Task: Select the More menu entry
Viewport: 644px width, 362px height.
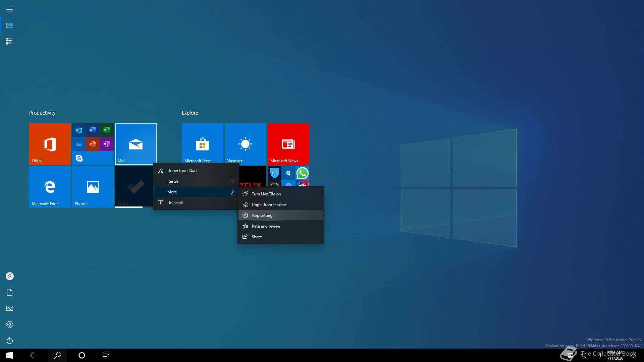Action: pyautogui.click(x=196, y=192)
